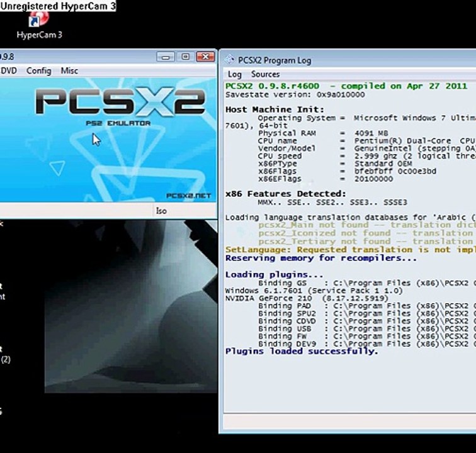Screen dimensions: 476x453
Task: Click the 'Loading plugins...' line
Action: pyautogui.click(x=275, y=274)
